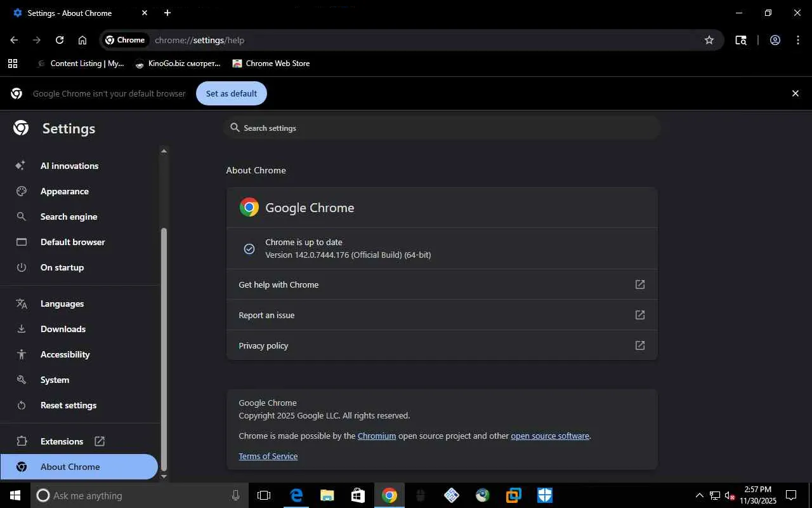Click the Version 142.0.7444.176 text
812x508 pixels.
click(x=348, y=255)
